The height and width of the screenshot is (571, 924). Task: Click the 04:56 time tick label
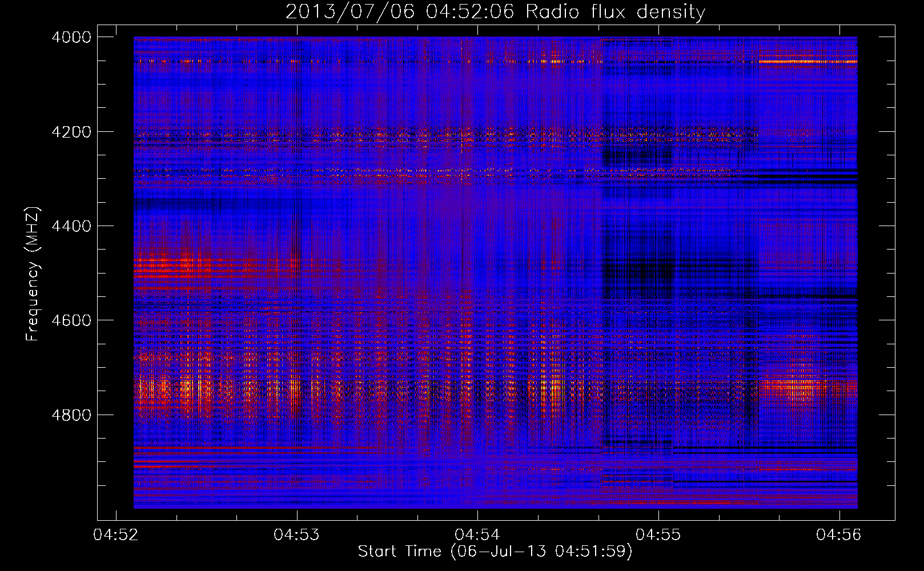[839, 534]
